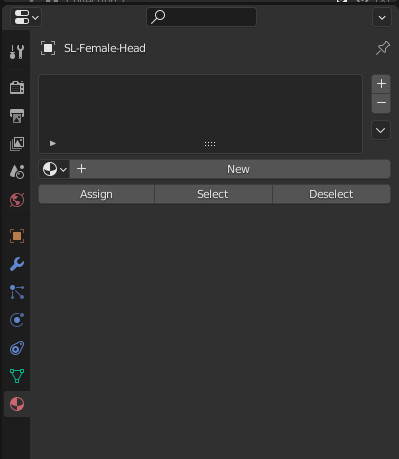Image resolution: width=399 pixels, height=459 pixels.
Task: Open the Properties options dropdown
Action: point(382,17)
